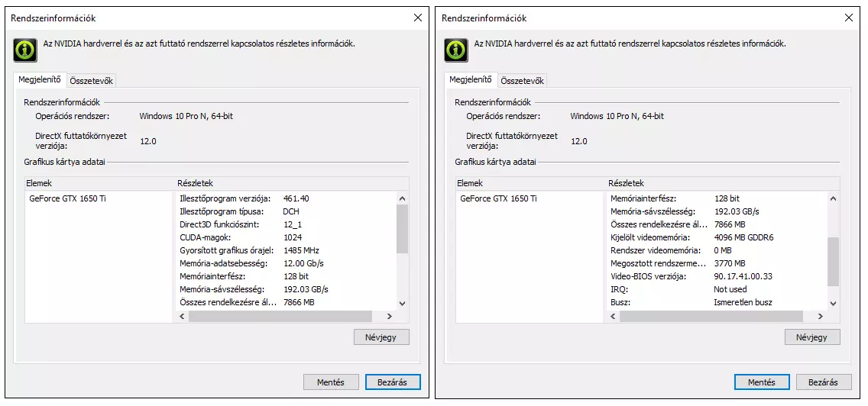Open Összetevők tab in the left dialog

click(92, 81)
